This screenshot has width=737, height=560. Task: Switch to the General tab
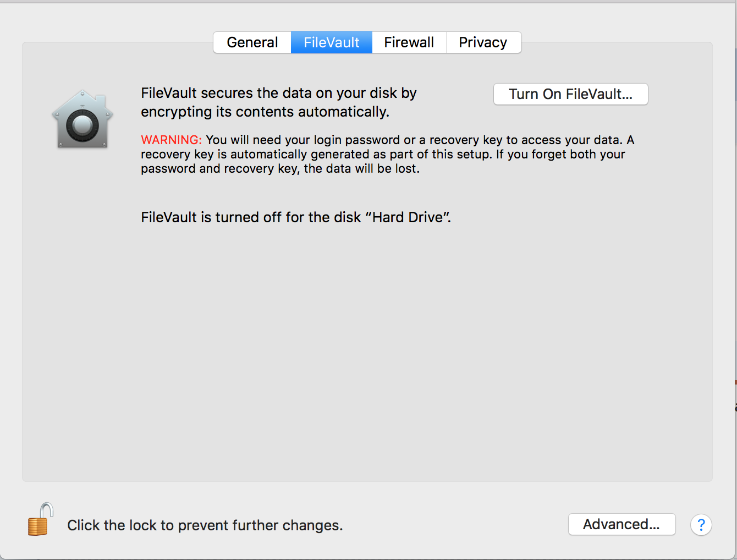click(252, 42)
